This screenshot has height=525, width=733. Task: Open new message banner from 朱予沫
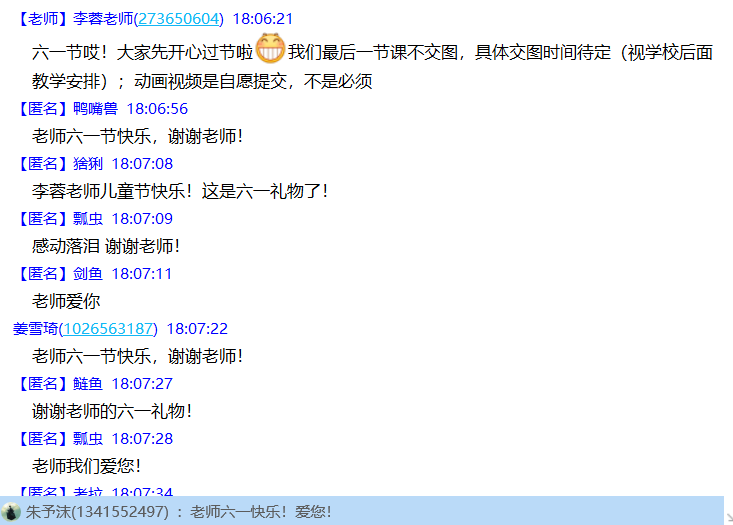362,511
